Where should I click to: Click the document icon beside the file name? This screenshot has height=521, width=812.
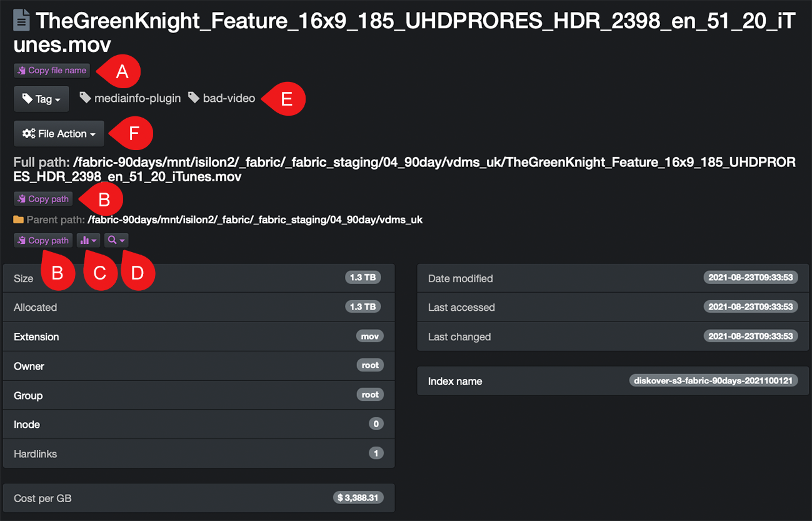pos(21,19)
